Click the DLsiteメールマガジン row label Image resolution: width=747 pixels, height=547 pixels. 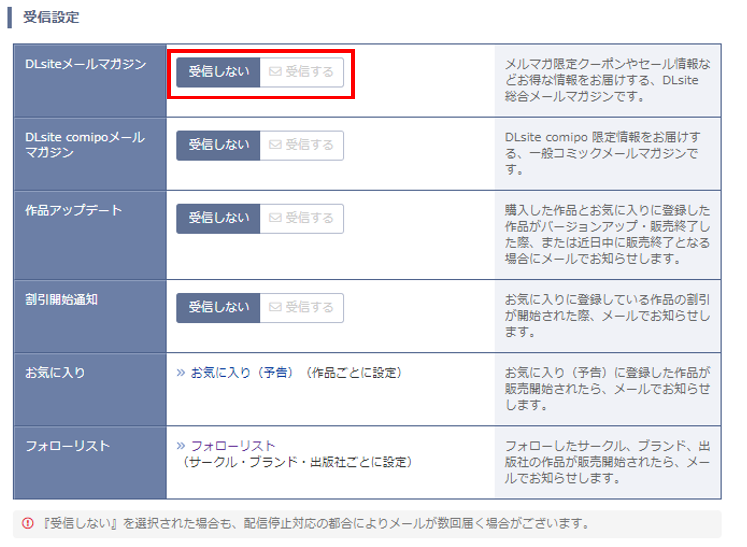click(86, 64)
